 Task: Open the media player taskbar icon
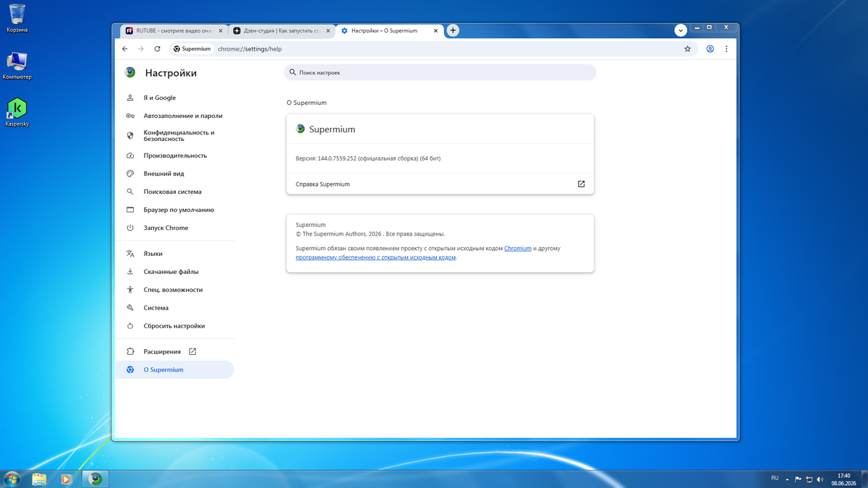(x=67, y=479)
